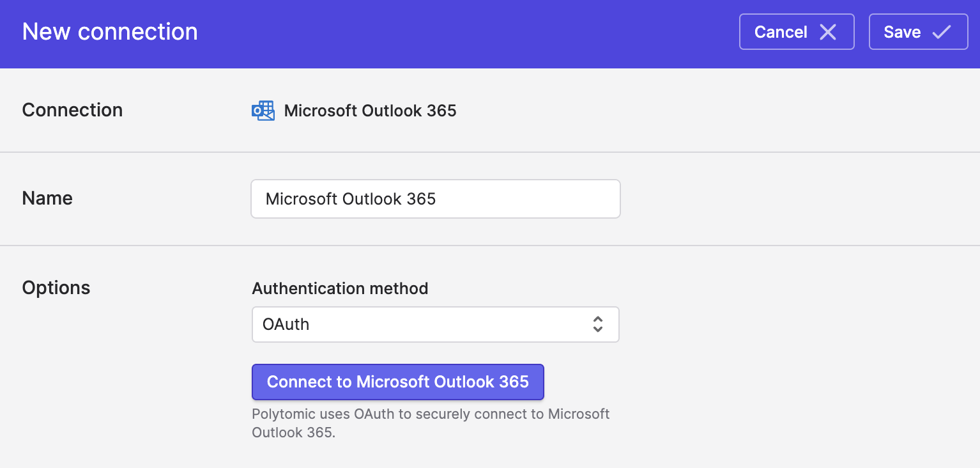Screen dimensions: 980x468
Task: Click the Polytomic OAuth helper description text
Action: (431, 423)
